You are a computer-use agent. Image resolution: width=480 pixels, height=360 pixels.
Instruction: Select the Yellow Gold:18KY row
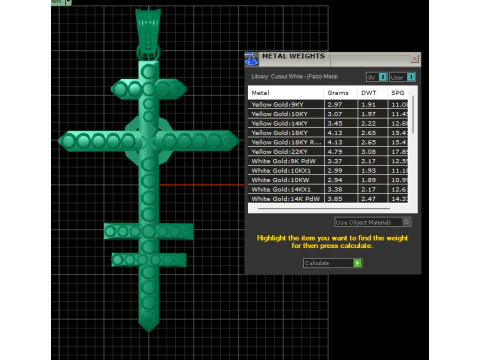tap(328, 133)
